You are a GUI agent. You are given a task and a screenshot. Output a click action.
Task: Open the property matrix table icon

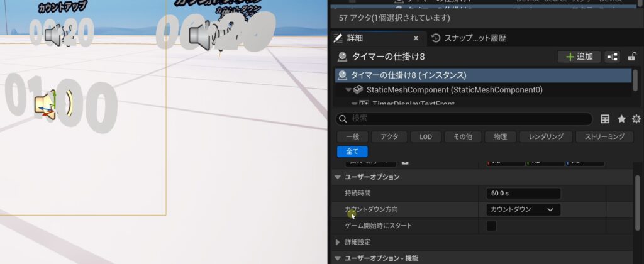click(605, 119)
